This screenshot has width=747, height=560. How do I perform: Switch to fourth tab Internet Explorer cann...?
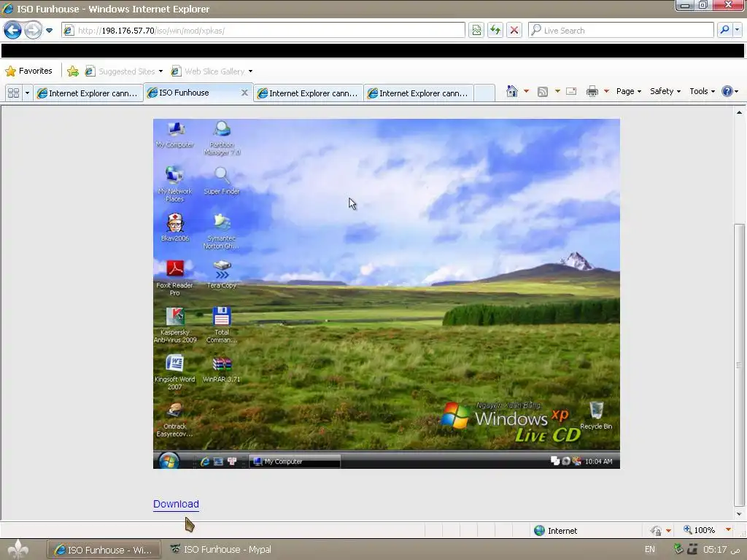(418, 93)
